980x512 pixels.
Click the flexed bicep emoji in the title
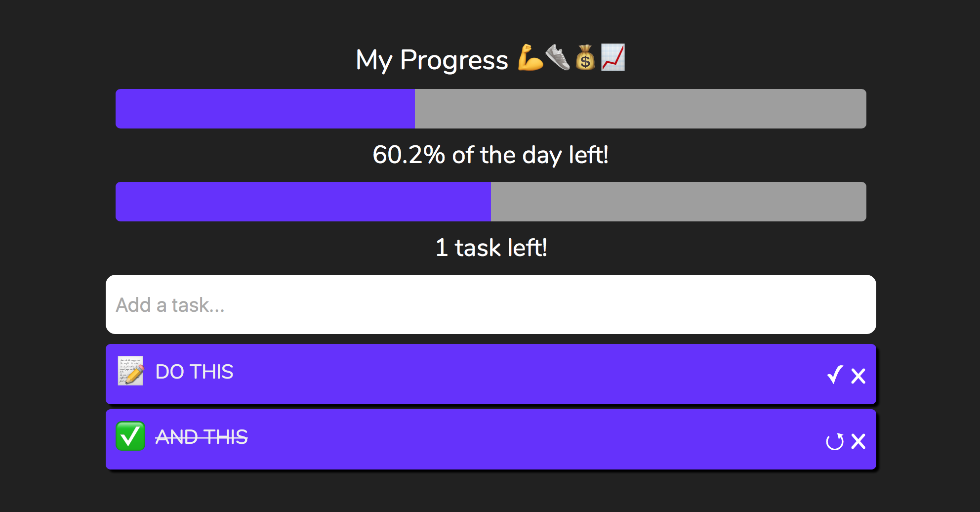(x=530, y=59)
